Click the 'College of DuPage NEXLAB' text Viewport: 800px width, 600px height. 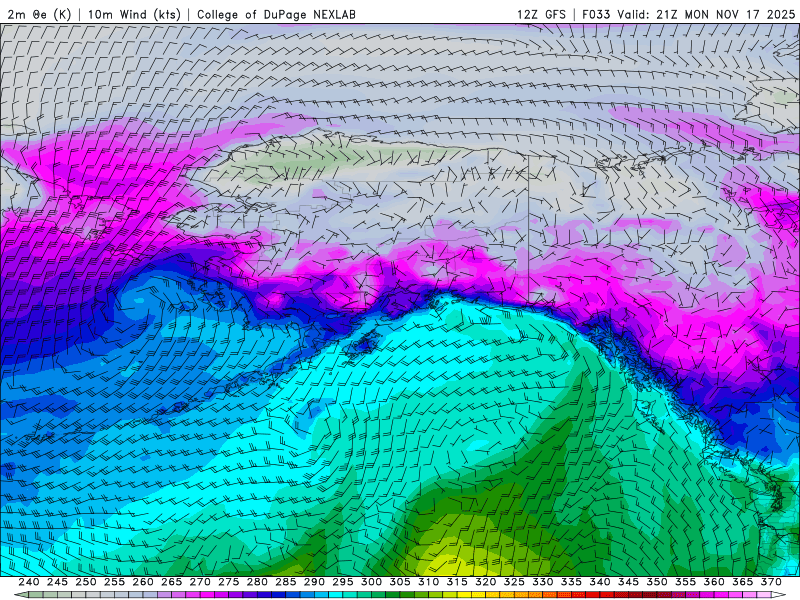click(x=276, y=14)
